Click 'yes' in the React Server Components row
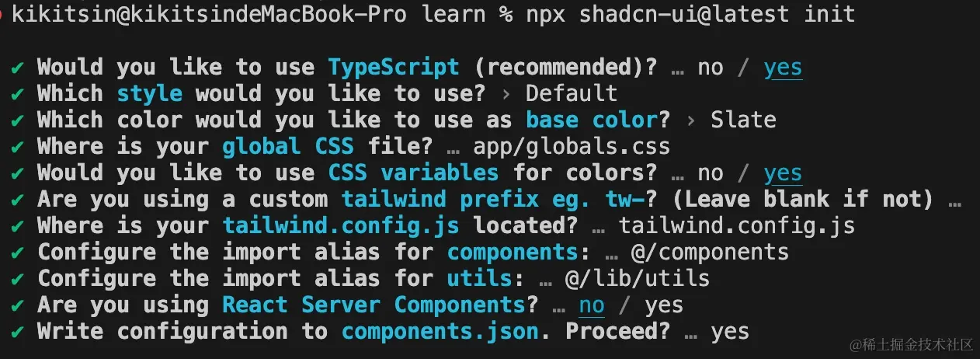The height and width of the screenshot is (359, 980). click(664, 305)
